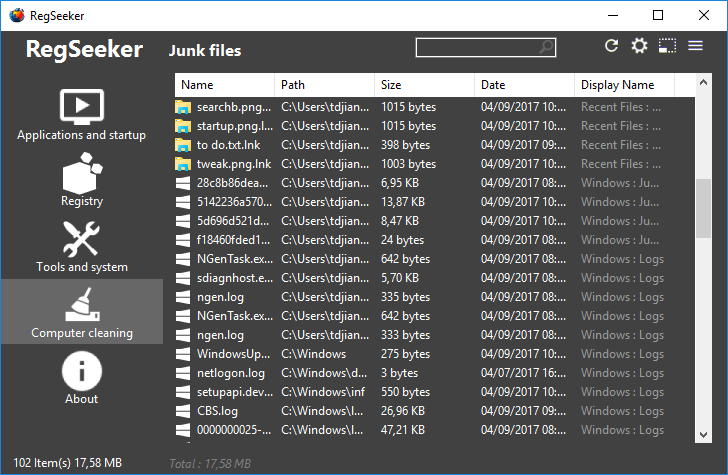This screenshot has width=728, height=475.
Task: Select the netlogon.log file name
Action: (231, 373)
